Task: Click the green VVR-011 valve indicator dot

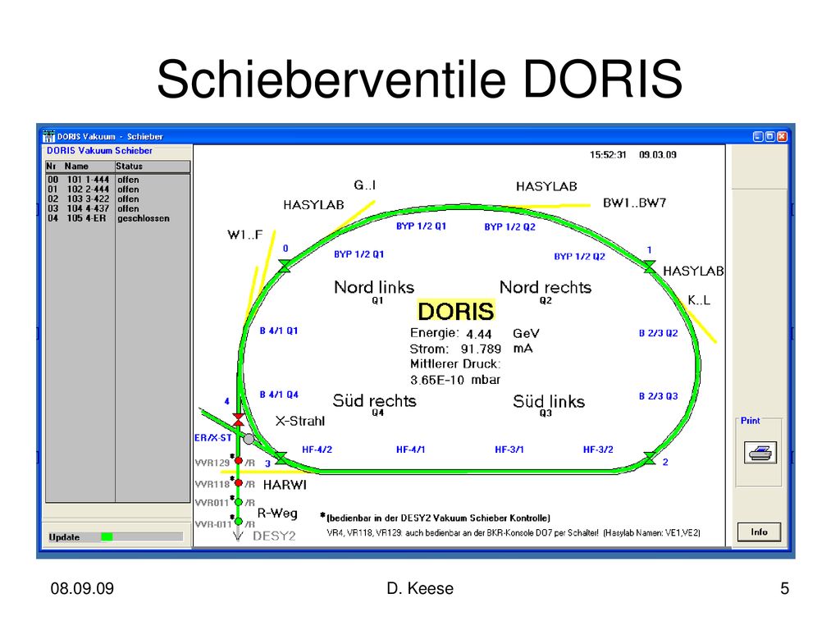Action: [239, 522]
